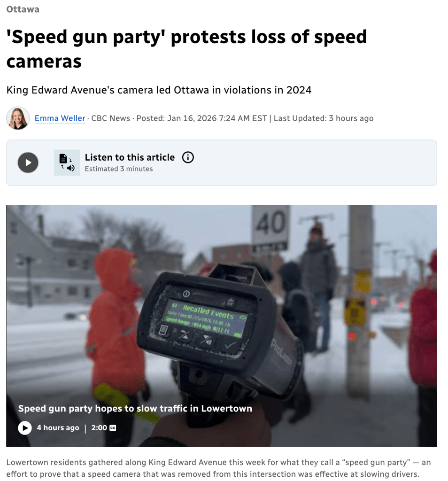The width and height of the screenshot is (448, 481).
Task: Click the closed captions CC icon
Action: 113,428
